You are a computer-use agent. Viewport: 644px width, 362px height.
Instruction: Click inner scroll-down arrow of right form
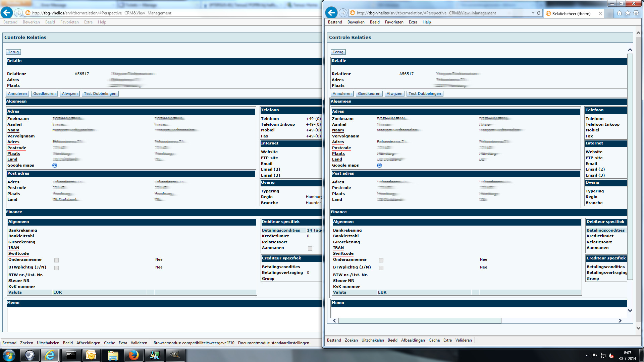click(630, 310)
